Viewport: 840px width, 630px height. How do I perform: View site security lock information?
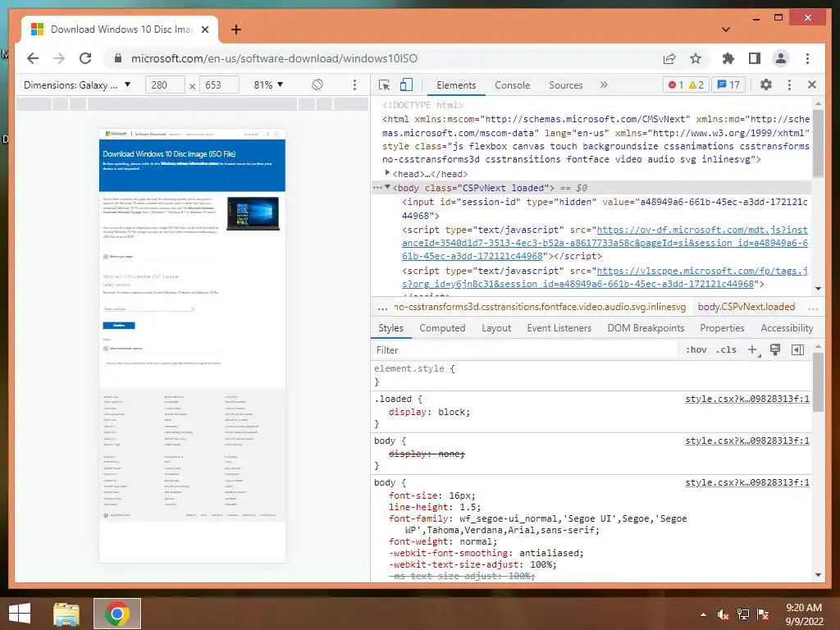click(x=118, y=58)
